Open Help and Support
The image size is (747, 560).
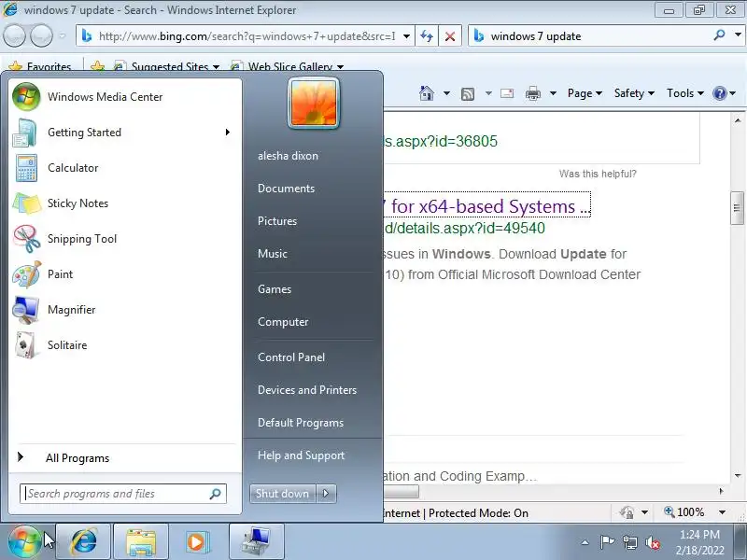(x=301, y=455)
